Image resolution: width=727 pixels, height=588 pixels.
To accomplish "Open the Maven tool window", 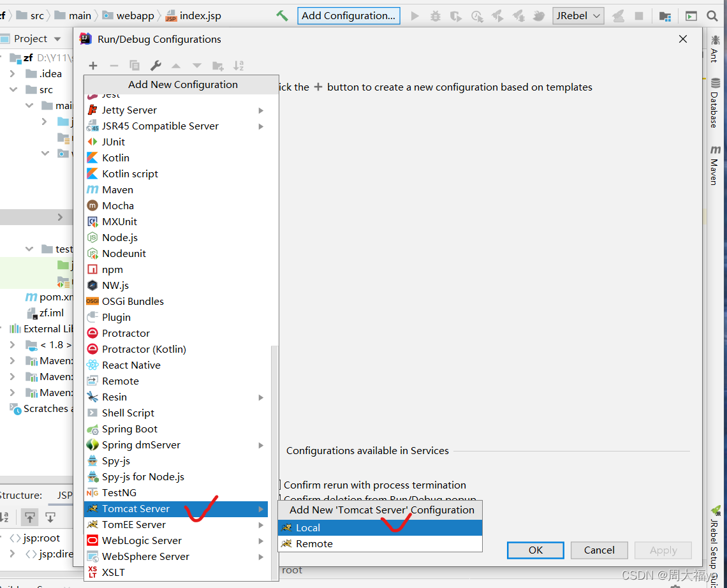I will [x=714, y=165].
